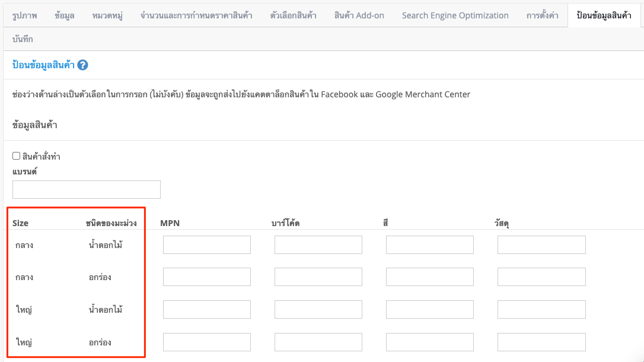Open the help icon beside ป้อนข้อมูลสินค้า
This screenshot has height=362, width=644.
click(x=82, y=65)
